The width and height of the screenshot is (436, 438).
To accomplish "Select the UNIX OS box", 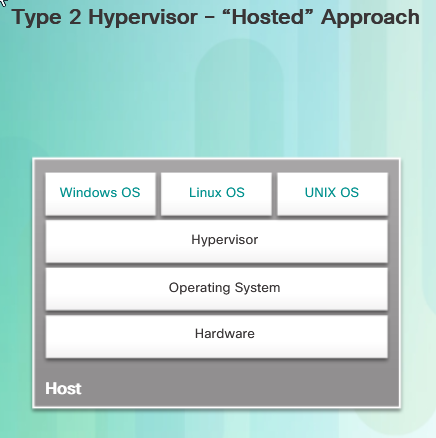I will tap(332, 194).
